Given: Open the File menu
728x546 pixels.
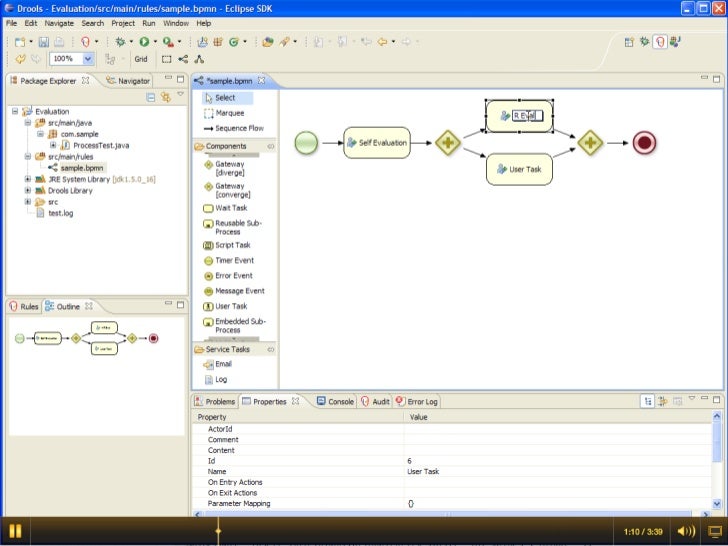Looking at the screenshot, I should [x=12, y=23].
